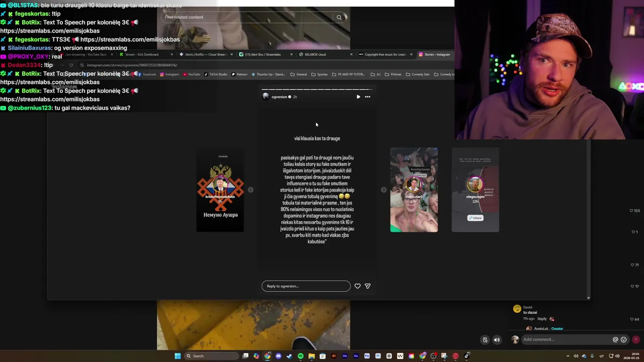
Task: Open story options three-dot menu
Action: click(367, 97)
